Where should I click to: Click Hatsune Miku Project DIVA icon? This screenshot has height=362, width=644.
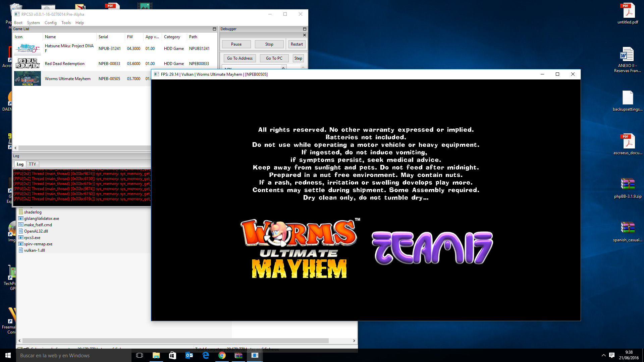[x=28, y=48]
